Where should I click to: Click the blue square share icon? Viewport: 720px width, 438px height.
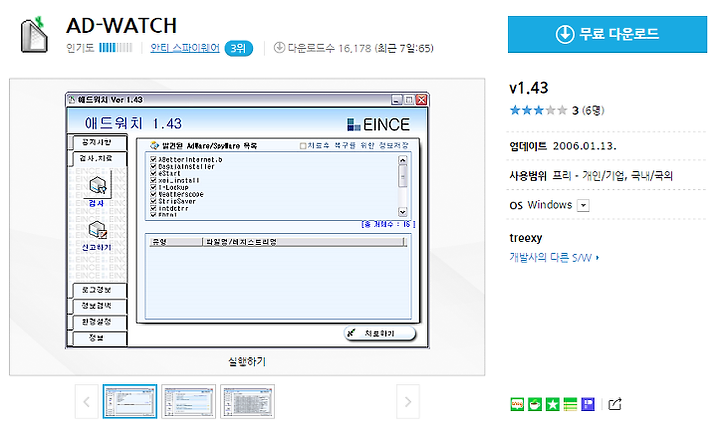click(588, 404)
